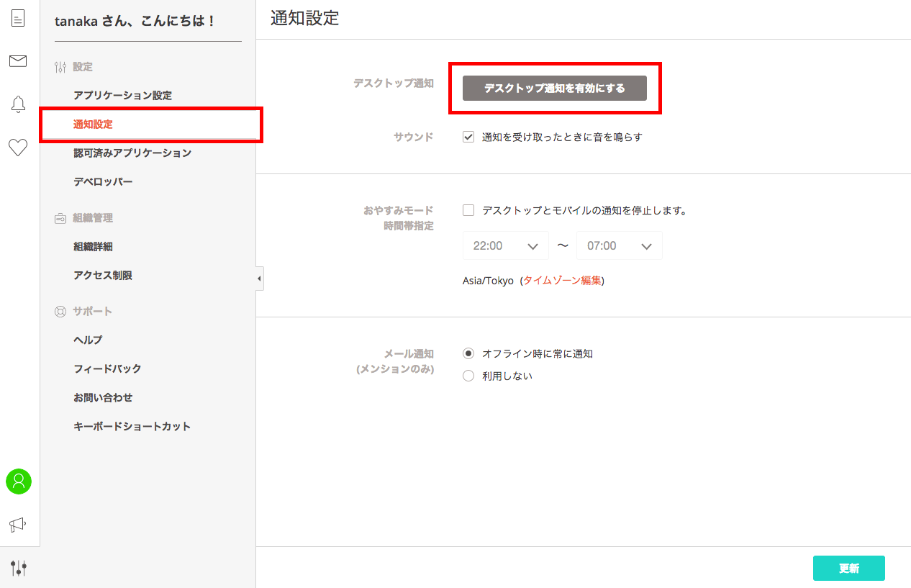Viewport: 911px width, 588px height.
Task: Open the heart favorites icon
Action: pyautogui.click(x=18, y=148)
